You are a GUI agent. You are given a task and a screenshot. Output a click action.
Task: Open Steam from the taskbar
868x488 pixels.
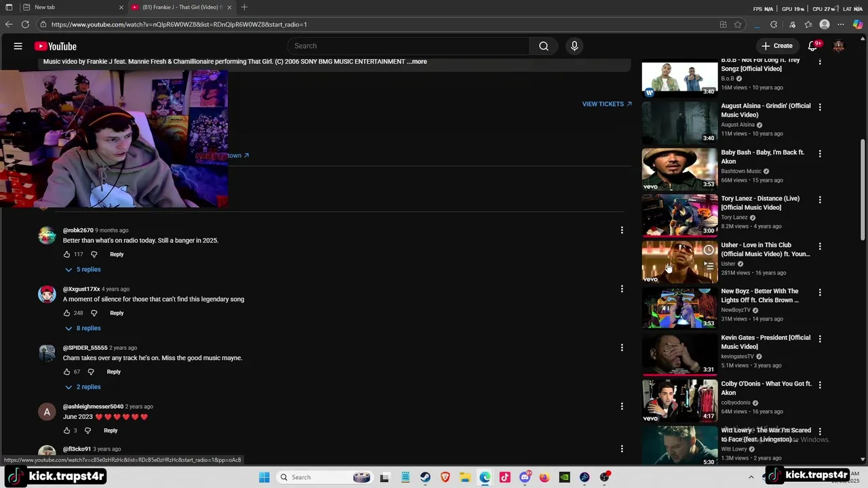(x=425, y=477)
